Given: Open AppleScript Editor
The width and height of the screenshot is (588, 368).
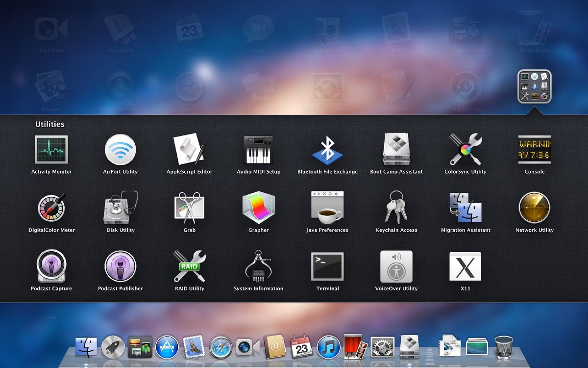Looking at the screenshot, I should (189, 150).
